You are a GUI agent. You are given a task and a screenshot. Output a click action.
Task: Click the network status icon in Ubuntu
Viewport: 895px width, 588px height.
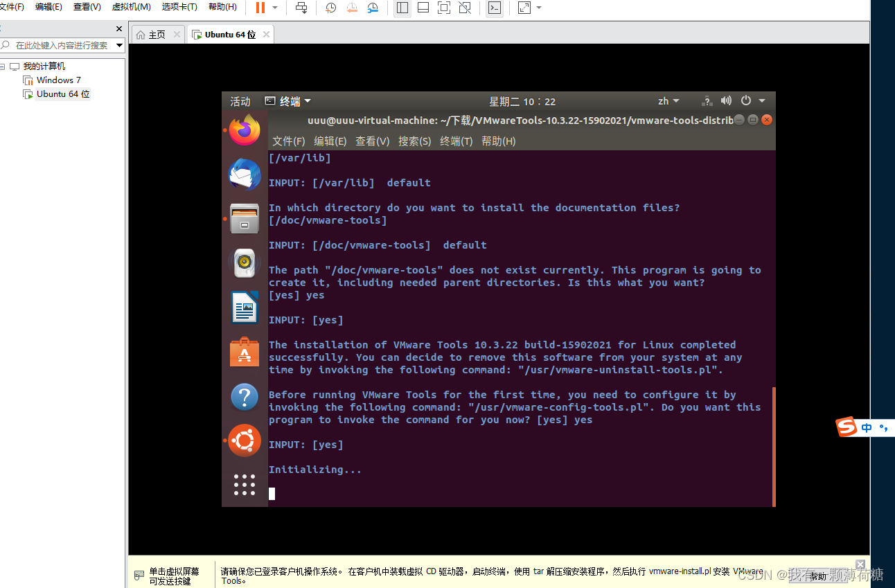[x=707, y=101]
